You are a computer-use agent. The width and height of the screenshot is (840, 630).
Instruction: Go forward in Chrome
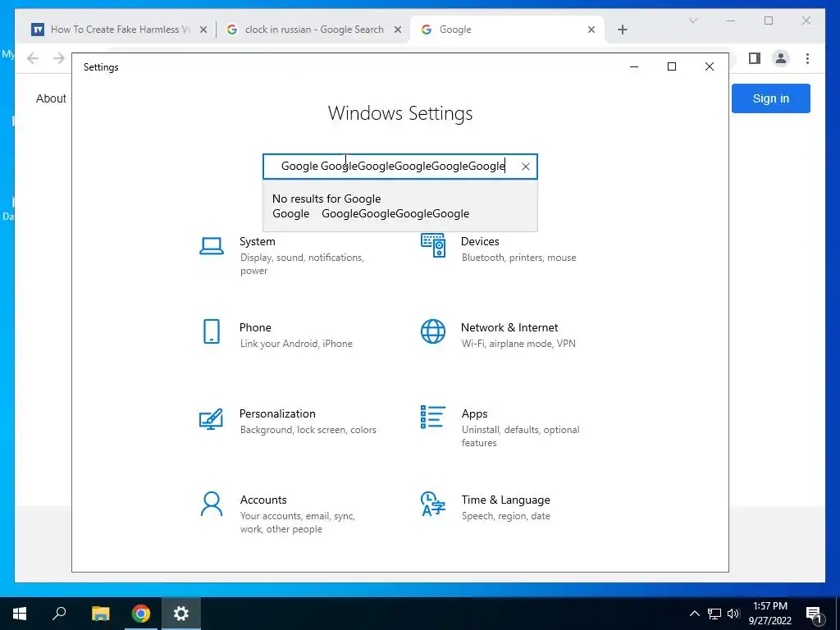point(59,58)
